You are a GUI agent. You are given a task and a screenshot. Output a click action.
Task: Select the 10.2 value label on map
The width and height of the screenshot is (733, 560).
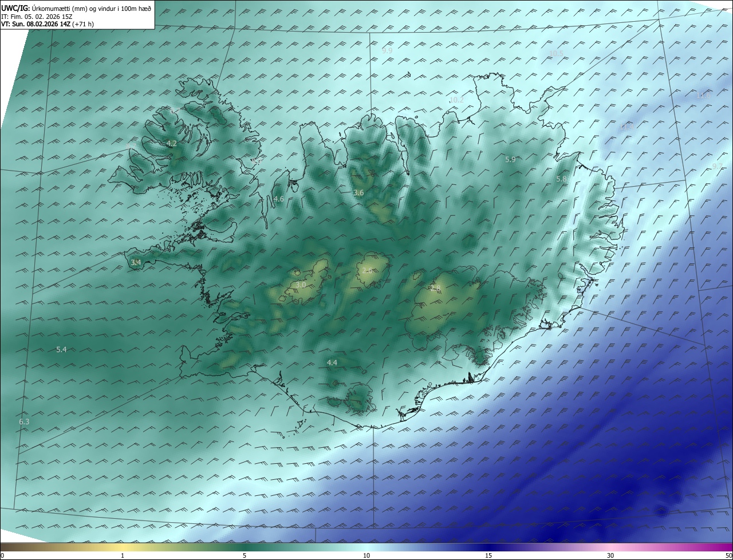(x=456, y=100)
